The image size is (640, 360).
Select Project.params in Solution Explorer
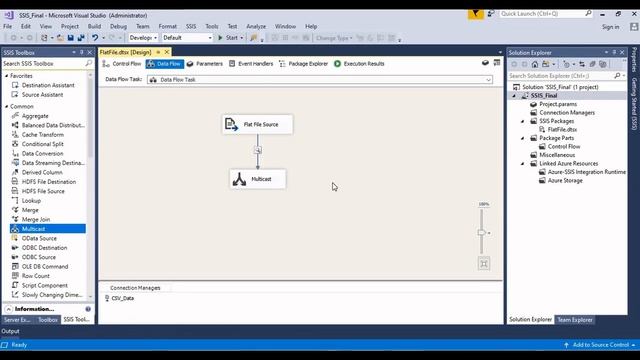coord(558,104)
